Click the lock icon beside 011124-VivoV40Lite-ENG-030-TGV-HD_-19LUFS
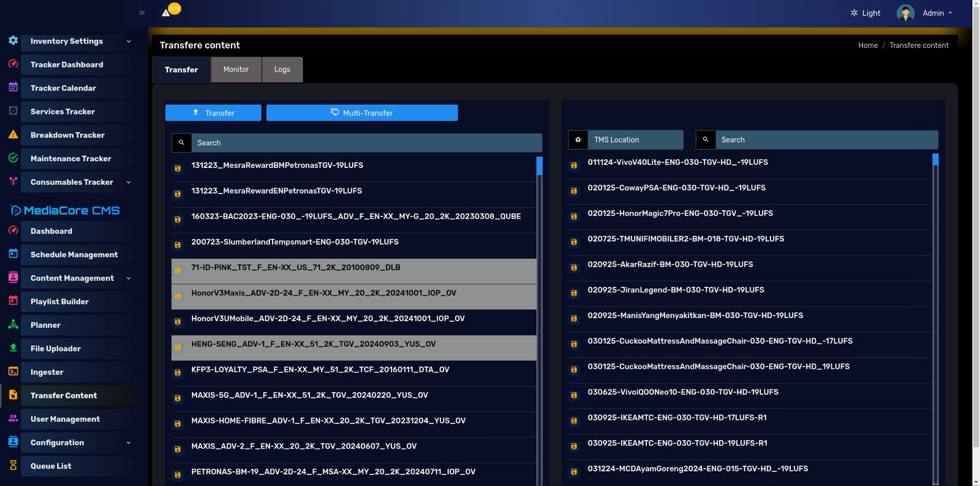 click(574, 165)
